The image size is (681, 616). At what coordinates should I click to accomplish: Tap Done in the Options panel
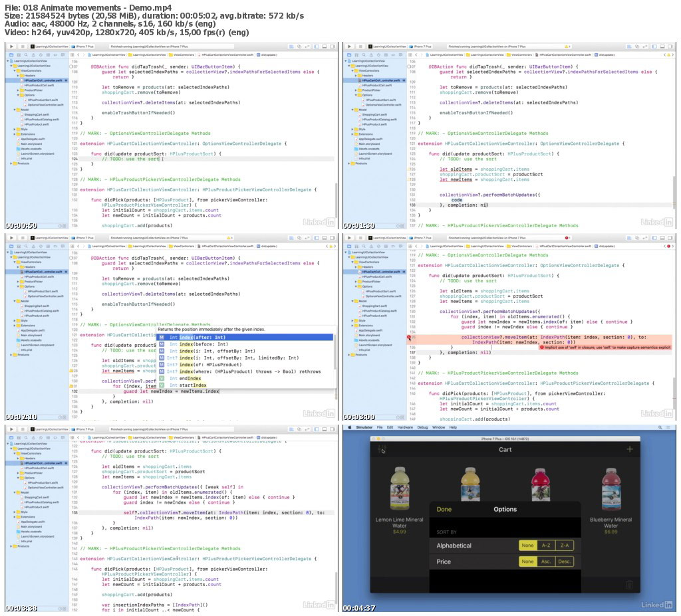(x=444, y=509)
